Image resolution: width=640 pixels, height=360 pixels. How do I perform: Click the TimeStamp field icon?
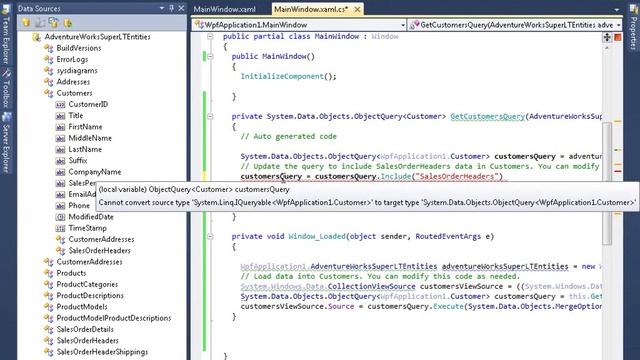(x=60, y=228)
